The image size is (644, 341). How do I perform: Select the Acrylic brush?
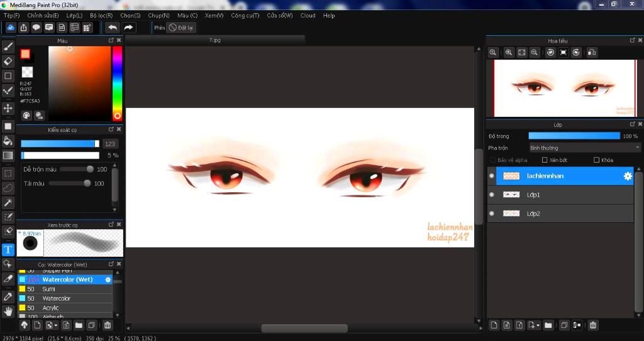pos(65,308)
